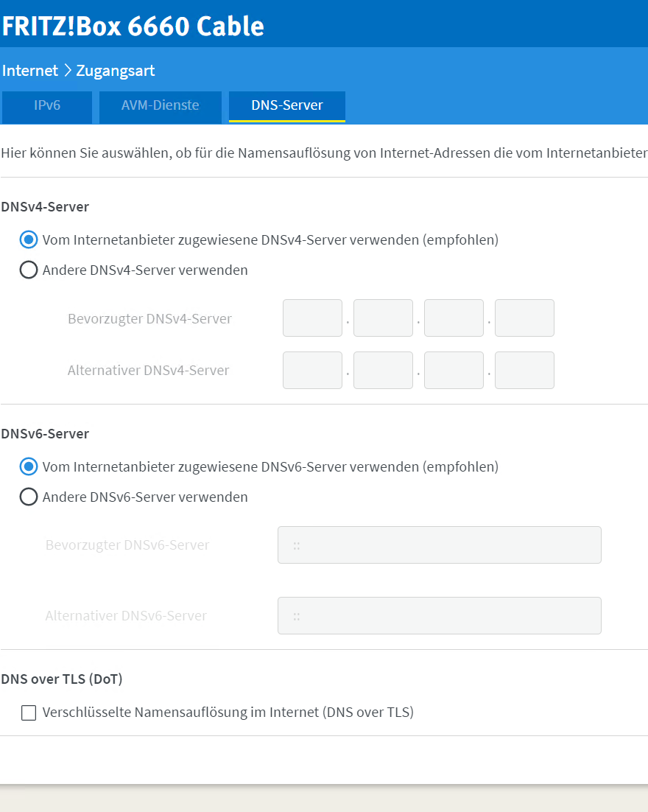This screenshot has height=812, width=648.
Task: Click the DNS over TLS (DoT) heading
Action: (62, 679)
